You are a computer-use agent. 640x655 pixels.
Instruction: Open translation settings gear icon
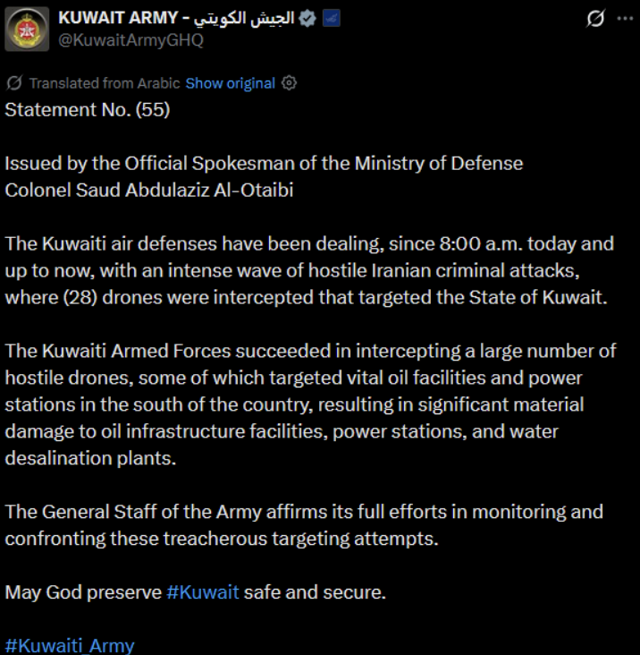point(290,83)
